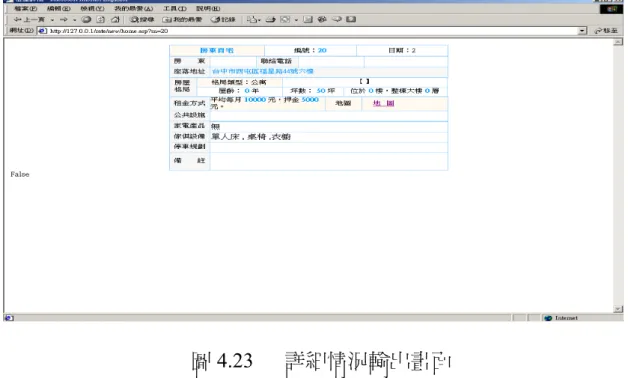Click the page icon in address bar
Screen dimensions: 628x378
(42, 31)
